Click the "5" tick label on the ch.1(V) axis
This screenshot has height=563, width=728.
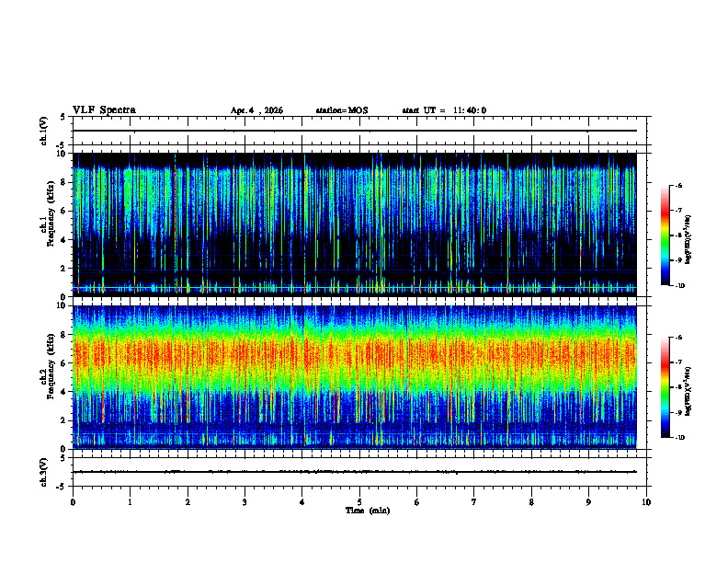63,117
